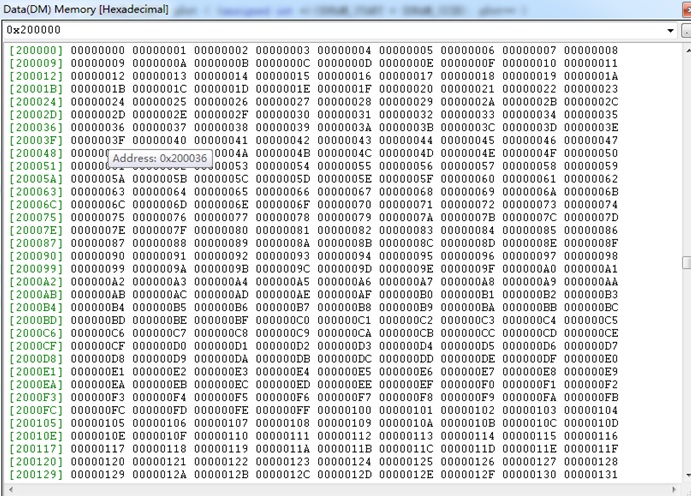Select row address [2000E1]
Screen dimensions: 691x496
(36, 371)
